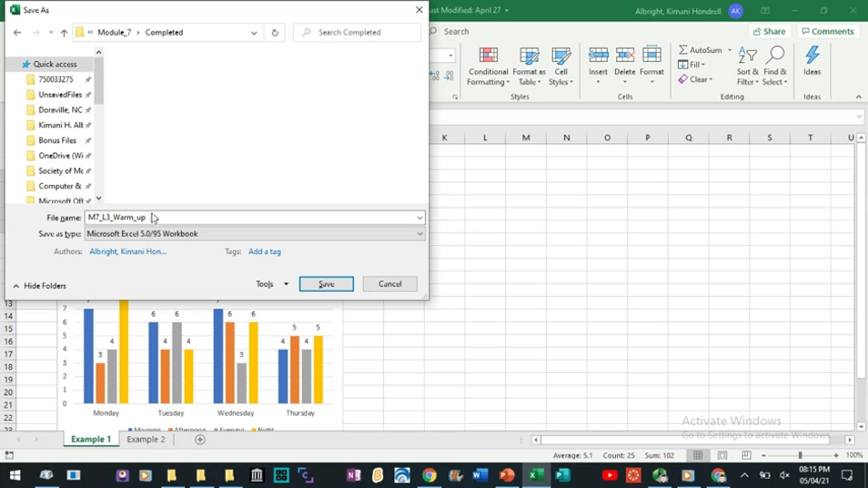
Task: Switch to Page Layout view in status bar
Action: (722, 455)
